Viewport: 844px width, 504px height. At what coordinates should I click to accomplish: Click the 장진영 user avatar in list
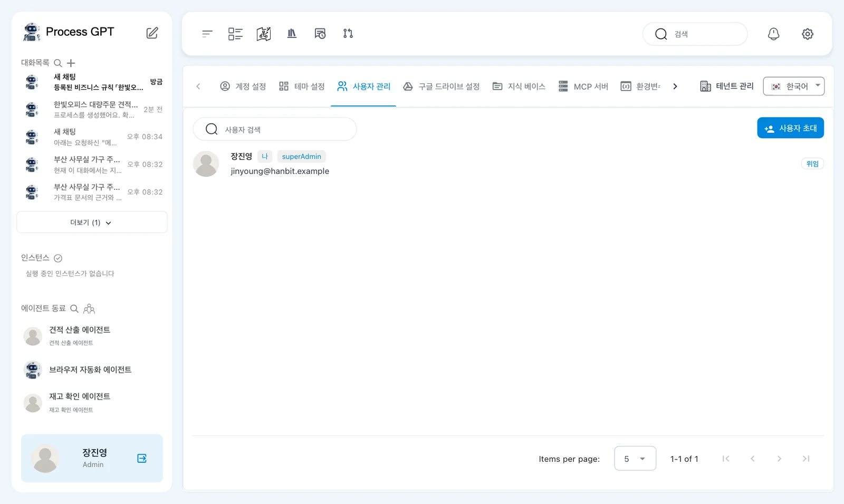206,164
